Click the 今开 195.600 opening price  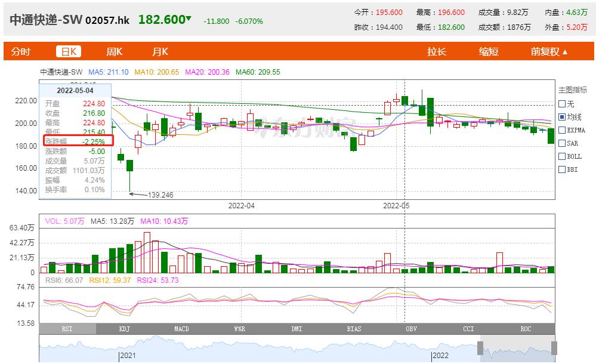tap(378, 12)
